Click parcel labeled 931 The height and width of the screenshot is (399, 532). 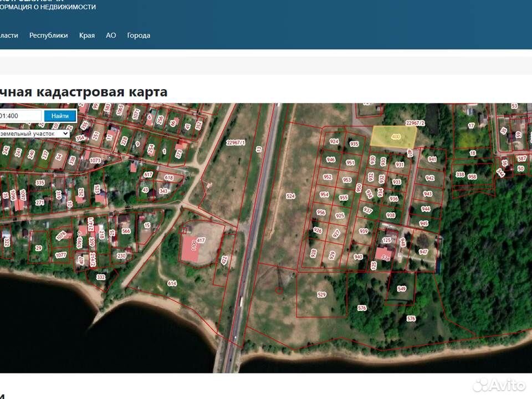point(400,165)
